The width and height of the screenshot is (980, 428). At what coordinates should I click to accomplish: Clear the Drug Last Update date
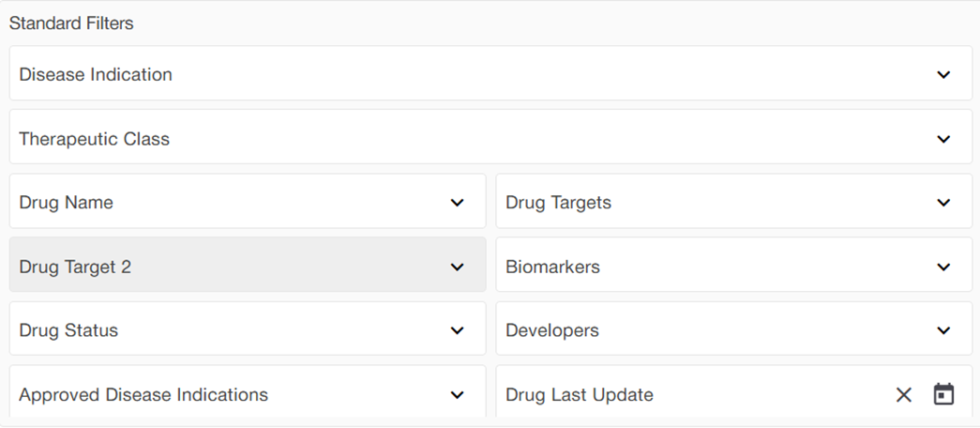point(903,395)
